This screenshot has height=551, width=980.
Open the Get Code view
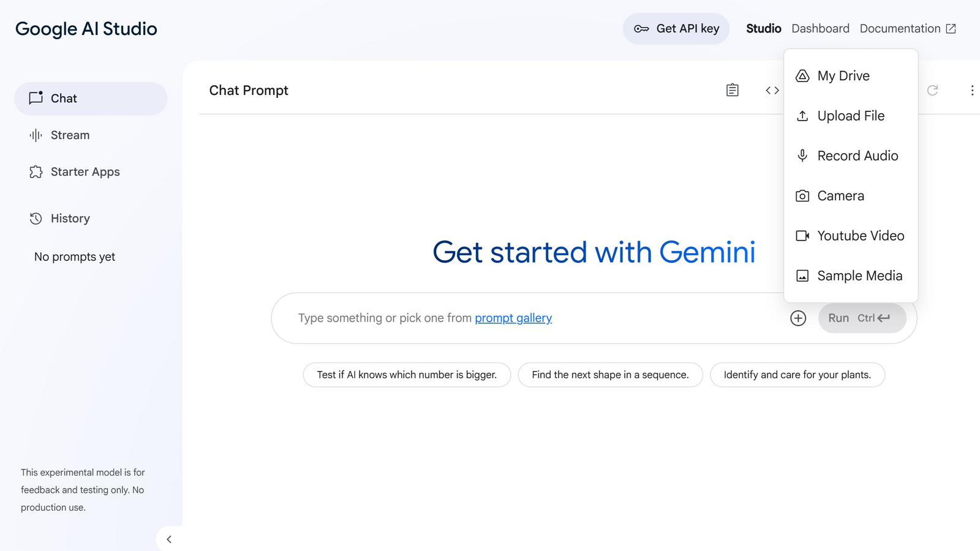click(771, 90)
